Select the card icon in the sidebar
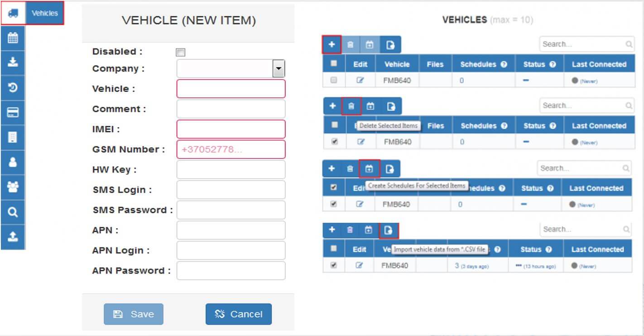The width and height of the screenshot is (644, 336). (13, 112)
